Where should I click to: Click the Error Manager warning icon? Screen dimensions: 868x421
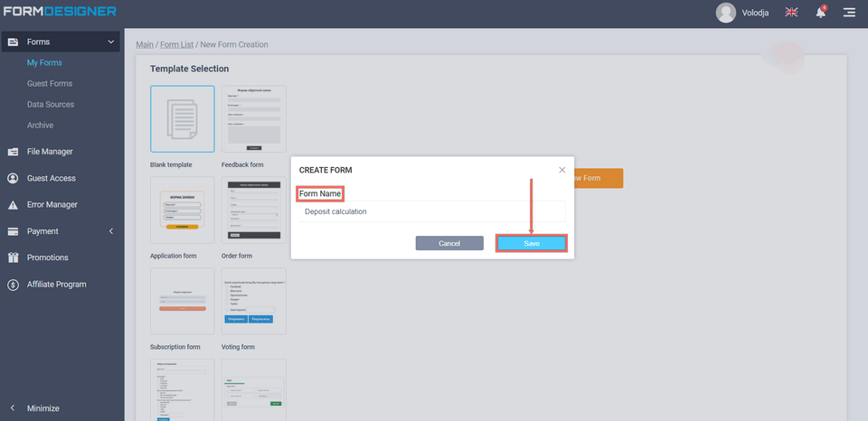pos(14,205)
